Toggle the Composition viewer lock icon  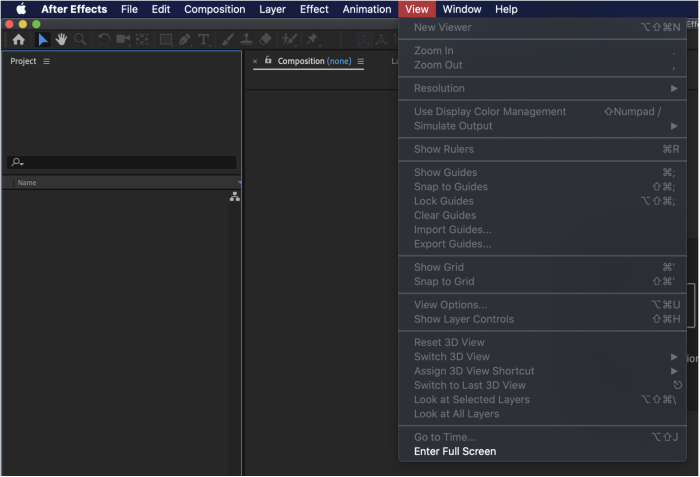pos(268,60)
